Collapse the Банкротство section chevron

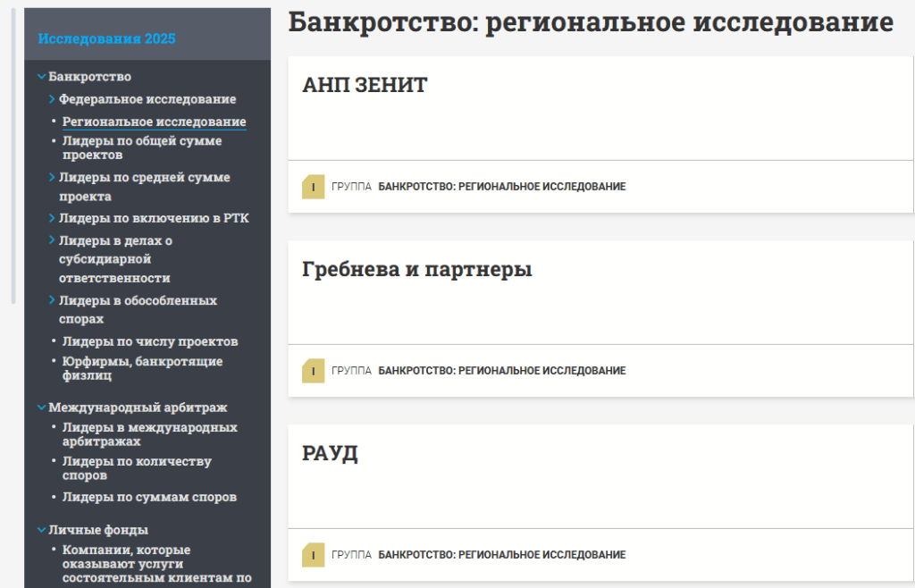click(42, 77)
